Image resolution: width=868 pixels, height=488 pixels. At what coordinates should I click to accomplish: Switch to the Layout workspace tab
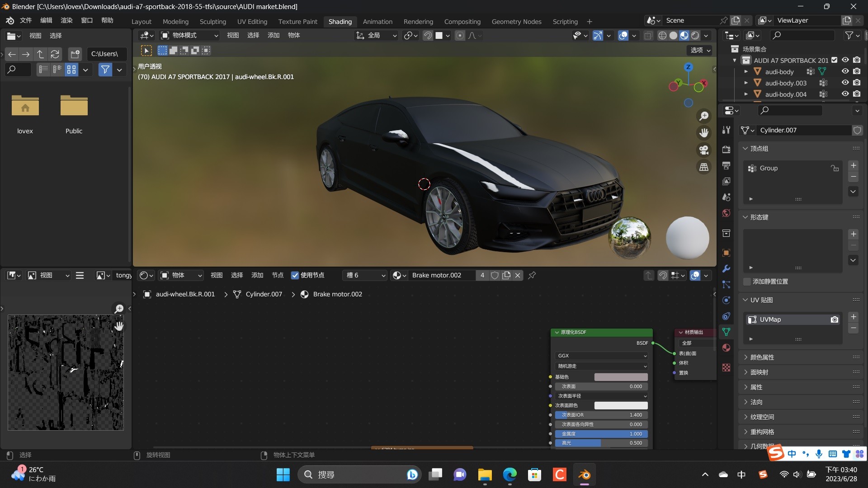click(x=142, y=22)
